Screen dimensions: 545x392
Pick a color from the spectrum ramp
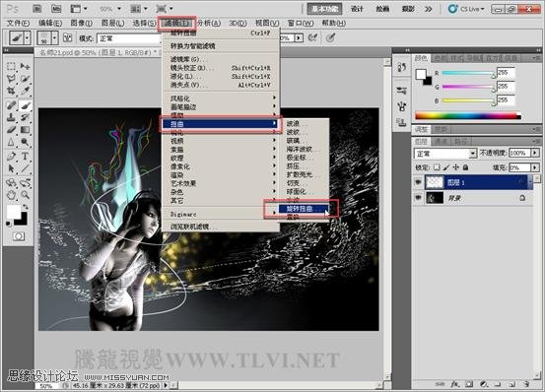click(x=468, y=116)
